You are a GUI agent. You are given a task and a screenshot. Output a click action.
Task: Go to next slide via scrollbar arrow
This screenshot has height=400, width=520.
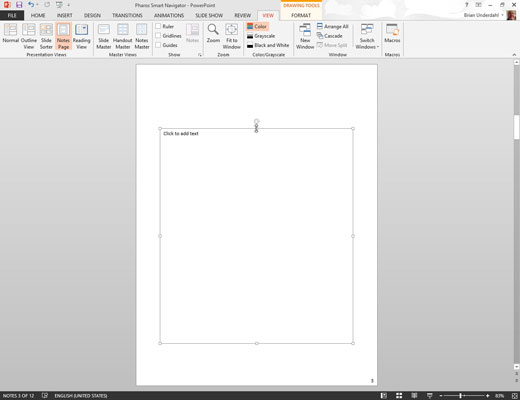pyautogui.click(x=517, y=380)
